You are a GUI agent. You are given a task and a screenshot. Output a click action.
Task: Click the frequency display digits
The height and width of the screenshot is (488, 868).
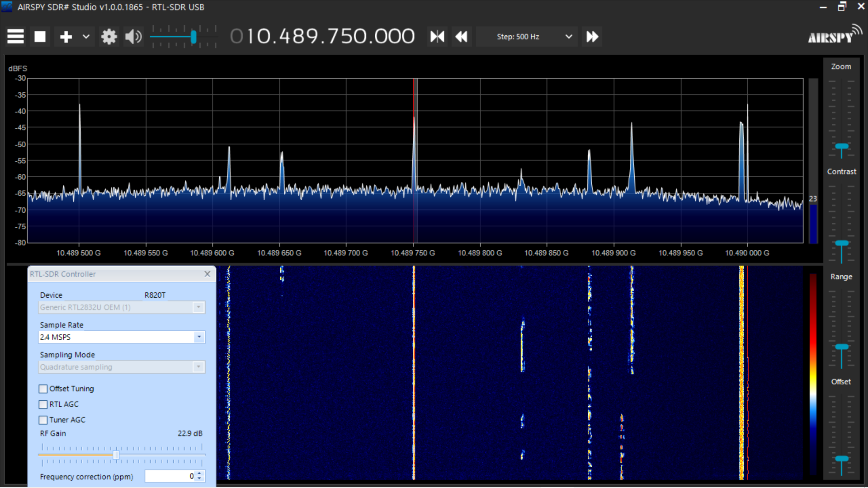point(322,36)
